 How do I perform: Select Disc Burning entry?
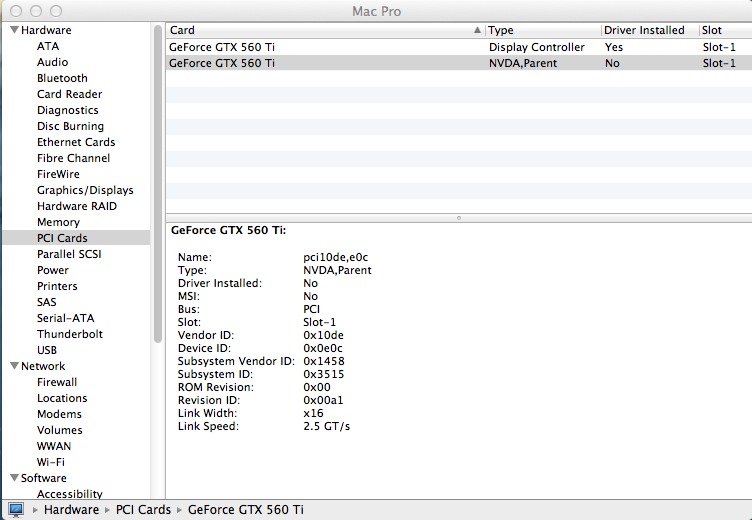(70, 126)
